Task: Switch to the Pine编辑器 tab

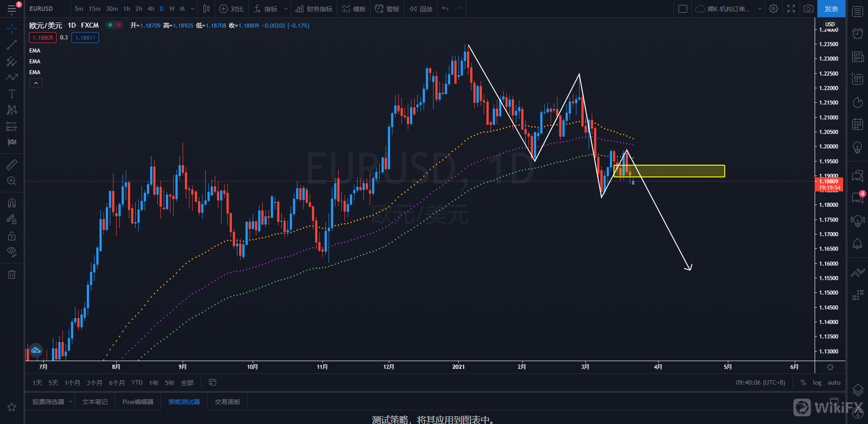Action: [138, 402]
